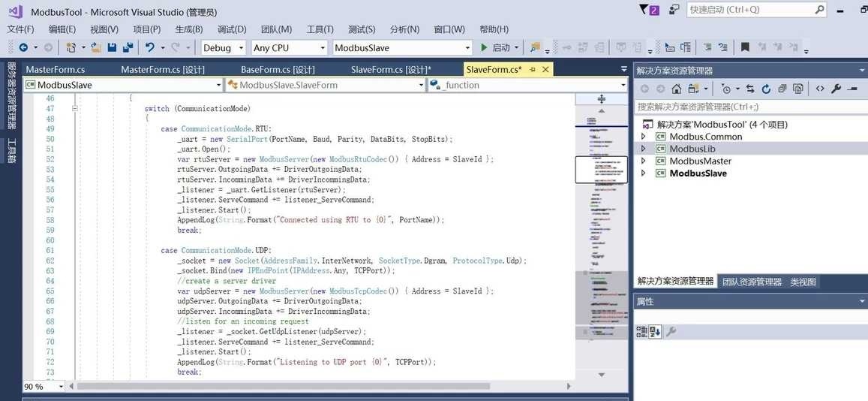868x401 pixels.
Task: Expand the Modbus.Common project node
Action: pyautogui.click(x=643, y=136)
